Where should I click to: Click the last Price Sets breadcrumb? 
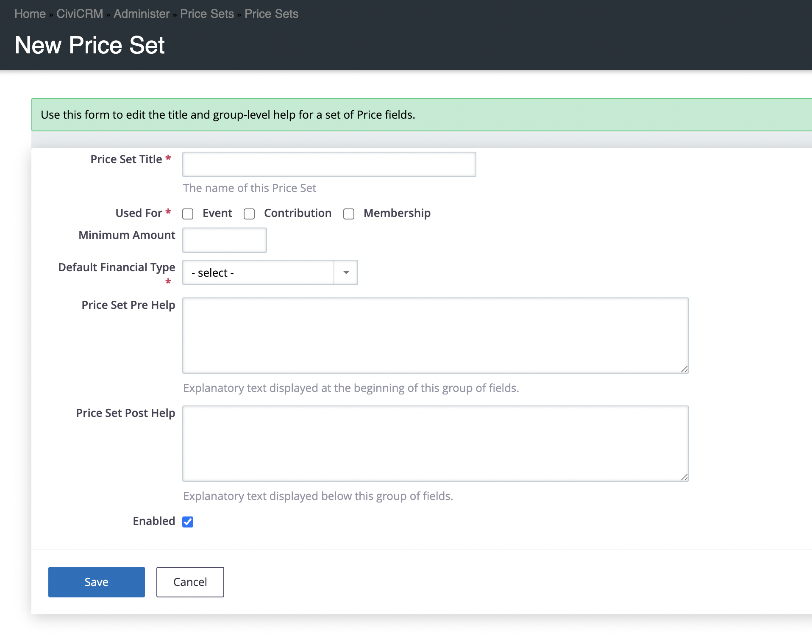[271, 14]
